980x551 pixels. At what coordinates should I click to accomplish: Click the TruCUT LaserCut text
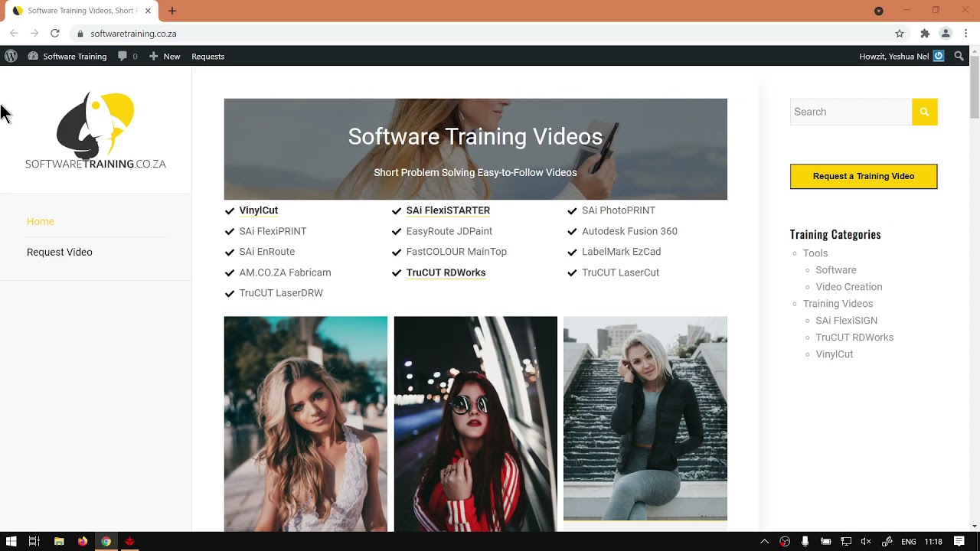coord(620,272)
